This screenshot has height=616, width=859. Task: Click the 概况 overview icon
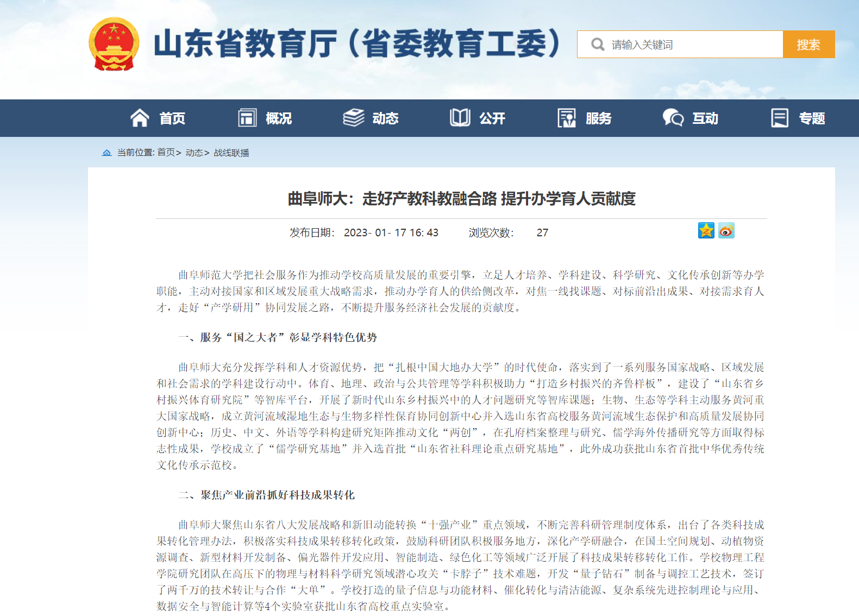pyautogui.click(x=247, y=118)
